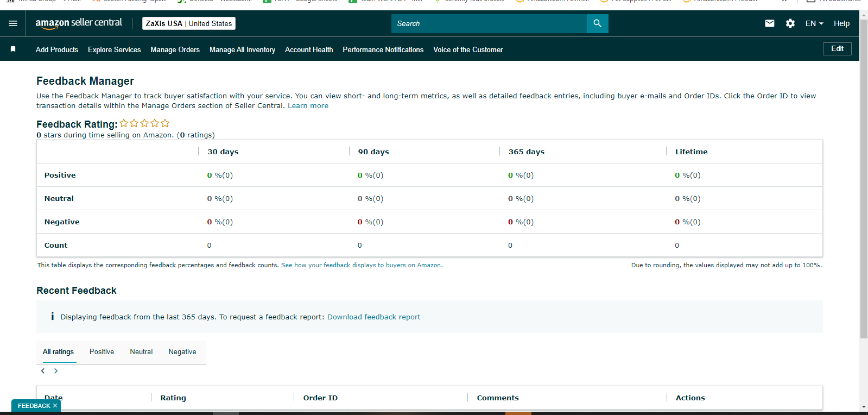Click the 30 days column header

click(223, 152)
